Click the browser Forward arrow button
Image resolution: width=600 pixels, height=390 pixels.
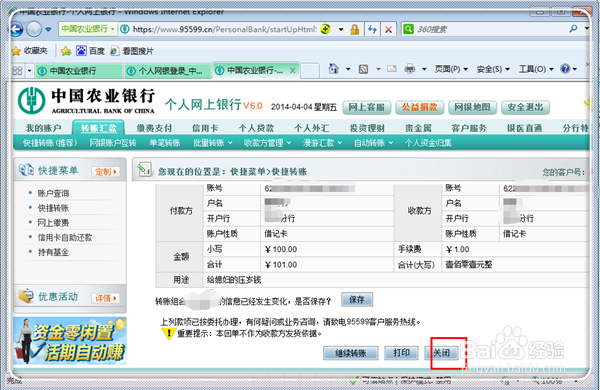click(x=34, y=29)
